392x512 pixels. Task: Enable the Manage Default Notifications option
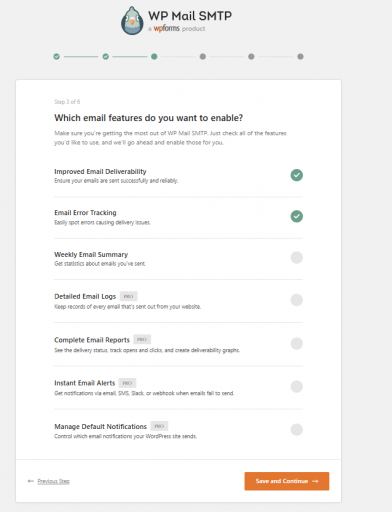pyautogui.click(x=297, y=430)
